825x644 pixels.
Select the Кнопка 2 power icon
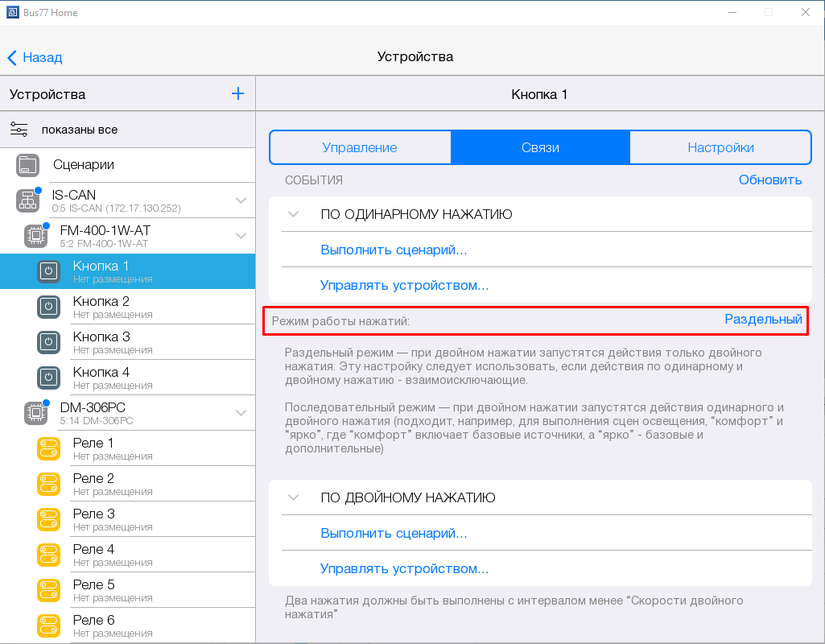(x=48, y=307)
